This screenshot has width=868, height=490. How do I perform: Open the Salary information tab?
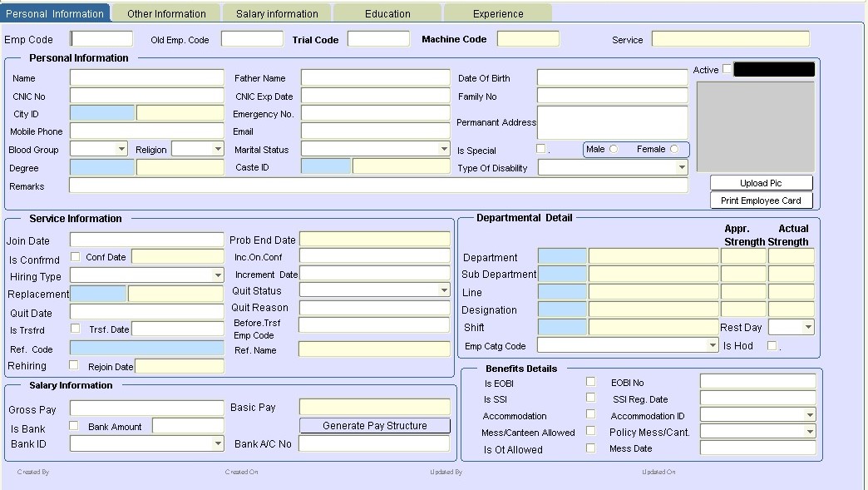click(277, 13)
